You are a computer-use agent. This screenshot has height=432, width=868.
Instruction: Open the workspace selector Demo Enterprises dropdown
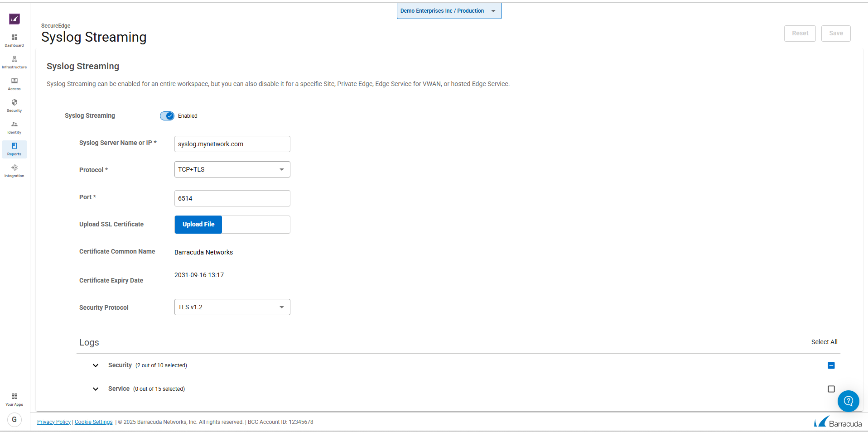449,11
